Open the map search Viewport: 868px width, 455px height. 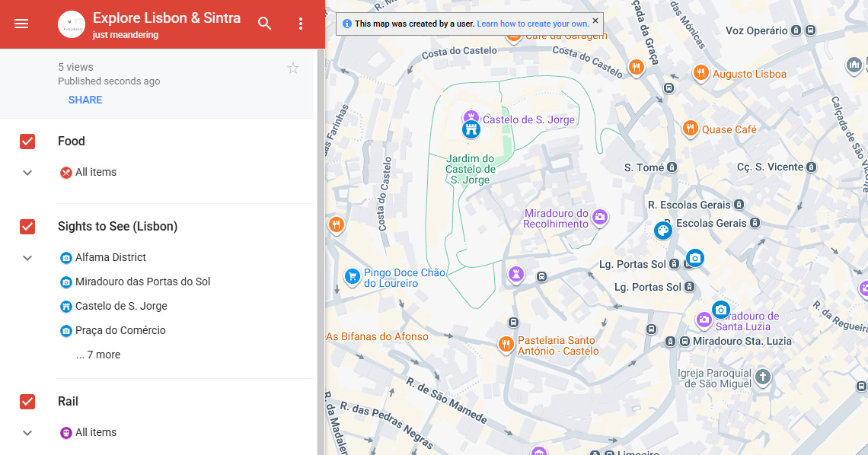(265, 24)
